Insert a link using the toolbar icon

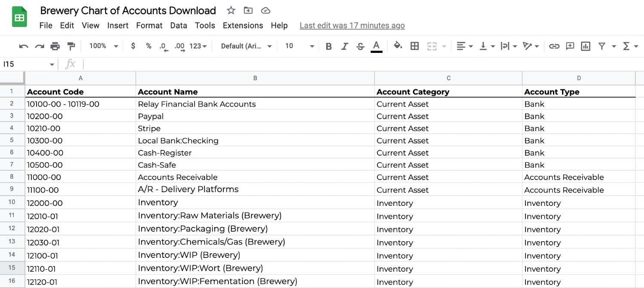point(554,46)
